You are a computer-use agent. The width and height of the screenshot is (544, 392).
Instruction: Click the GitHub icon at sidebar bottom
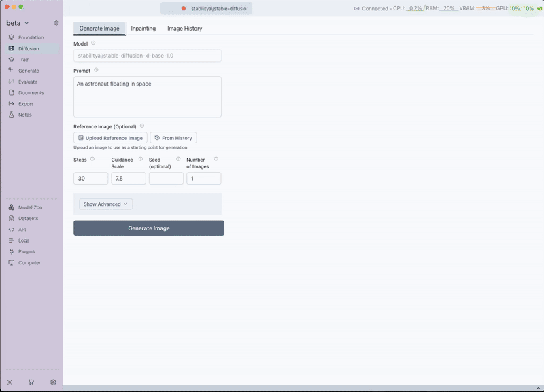(x=31, y=382)
